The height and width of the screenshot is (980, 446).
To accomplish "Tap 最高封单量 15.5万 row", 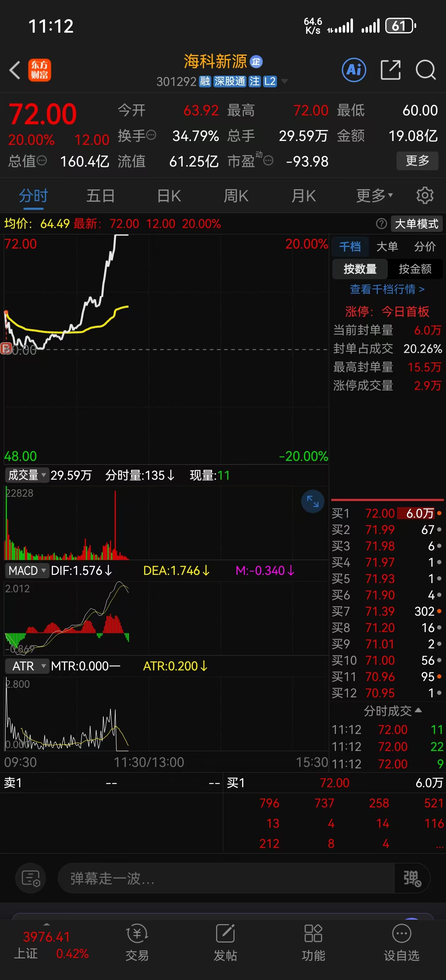I will pos(387,367).
